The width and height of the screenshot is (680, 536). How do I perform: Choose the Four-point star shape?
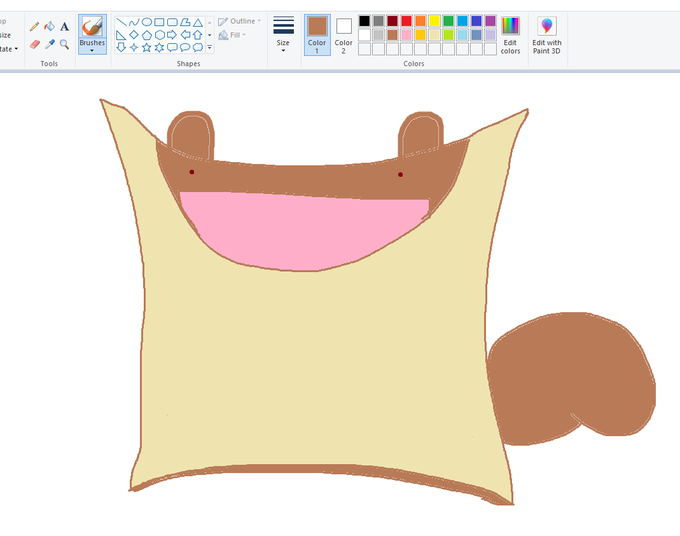pos(134,47)
